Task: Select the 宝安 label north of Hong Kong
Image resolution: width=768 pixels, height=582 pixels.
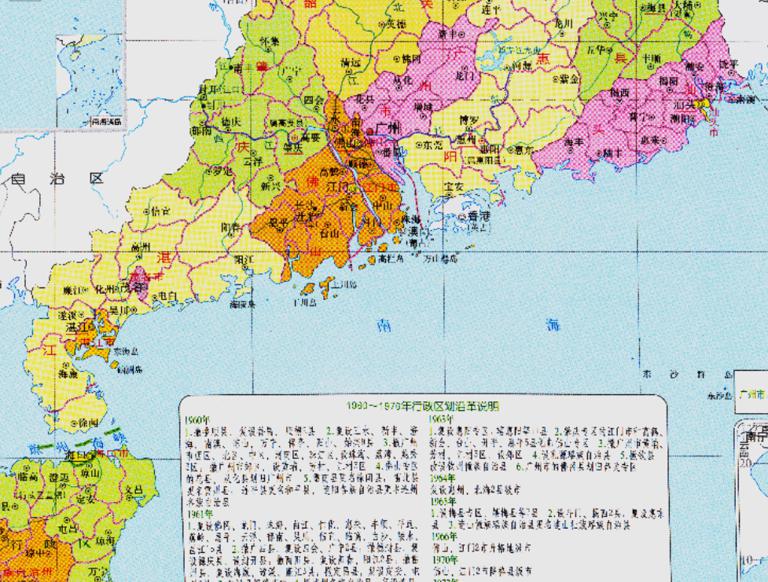Action: click(454, 187)
